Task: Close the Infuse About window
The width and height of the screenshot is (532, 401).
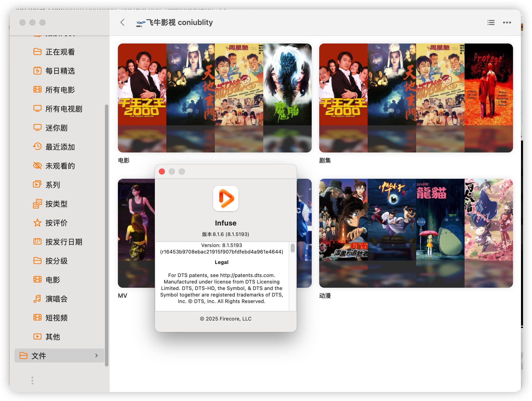Action: [162, 171]
